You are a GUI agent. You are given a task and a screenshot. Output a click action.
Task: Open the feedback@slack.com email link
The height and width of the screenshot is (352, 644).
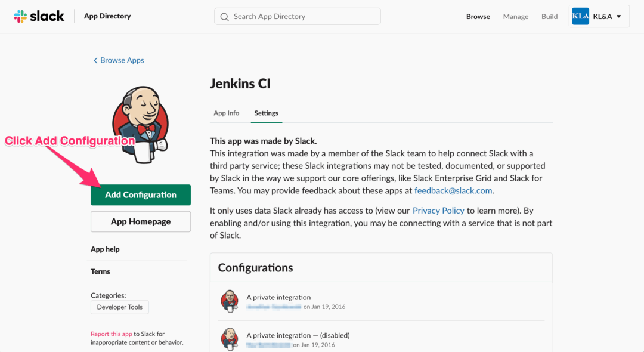pos(453,191)
